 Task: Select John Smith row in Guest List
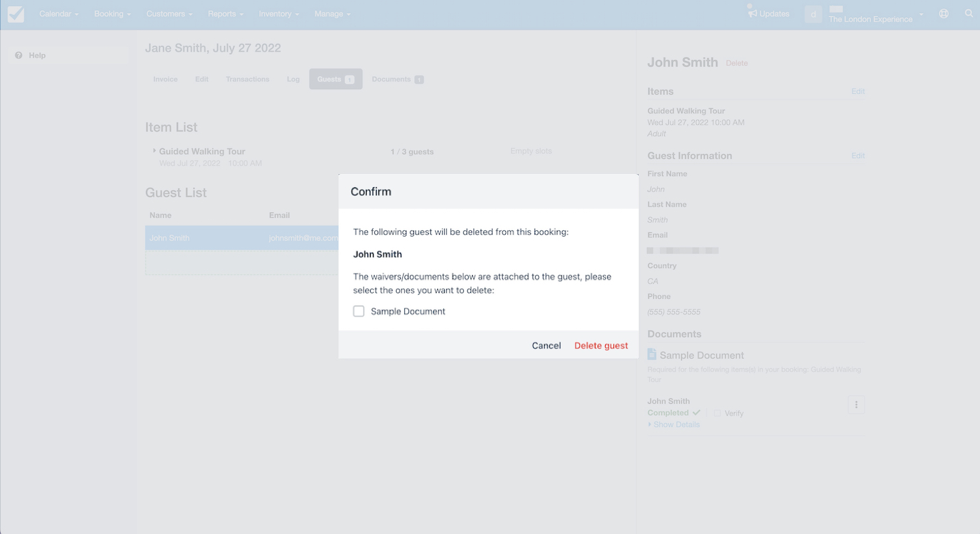(242, 238)
